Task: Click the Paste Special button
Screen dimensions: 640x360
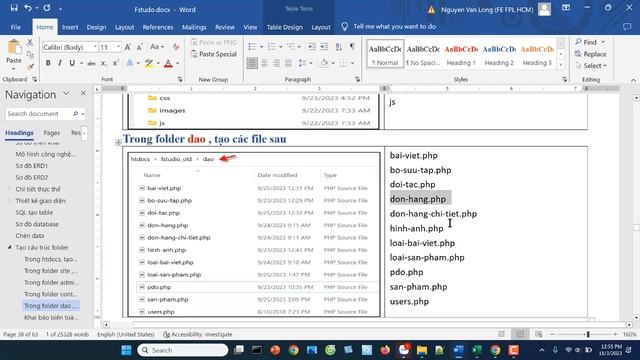Action: [213, 54]
